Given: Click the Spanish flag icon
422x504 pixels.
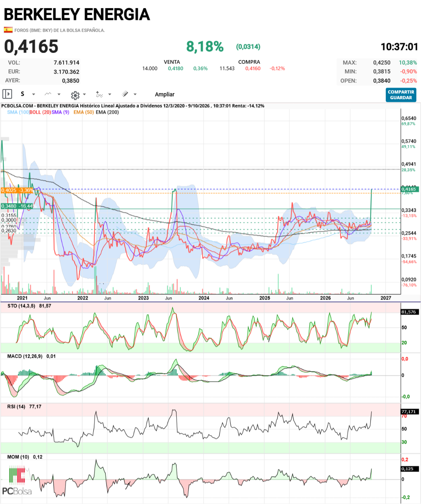Looking at the screenshot, I should point(8,30).
